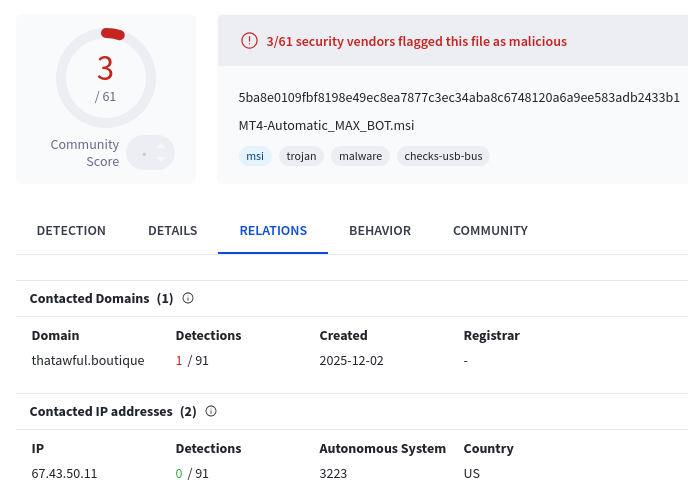Click the trojan tag

click(x=301, y=156)
